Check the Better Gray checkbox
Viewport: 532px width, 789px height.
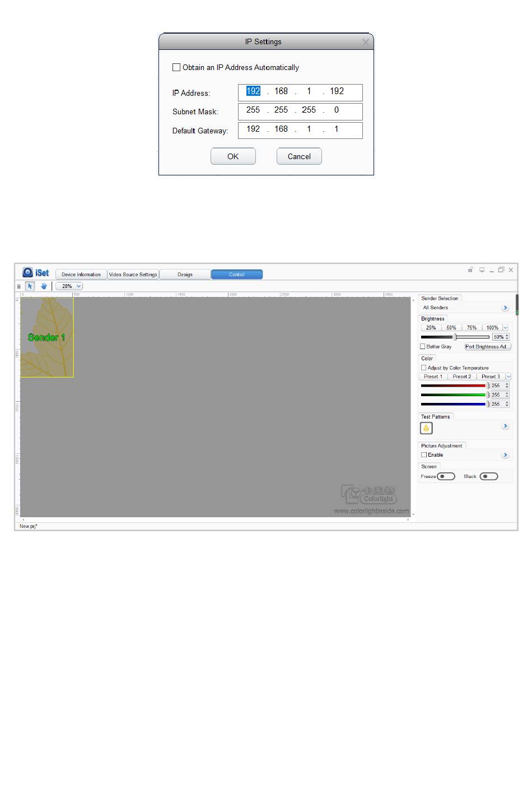click(423, 346)
